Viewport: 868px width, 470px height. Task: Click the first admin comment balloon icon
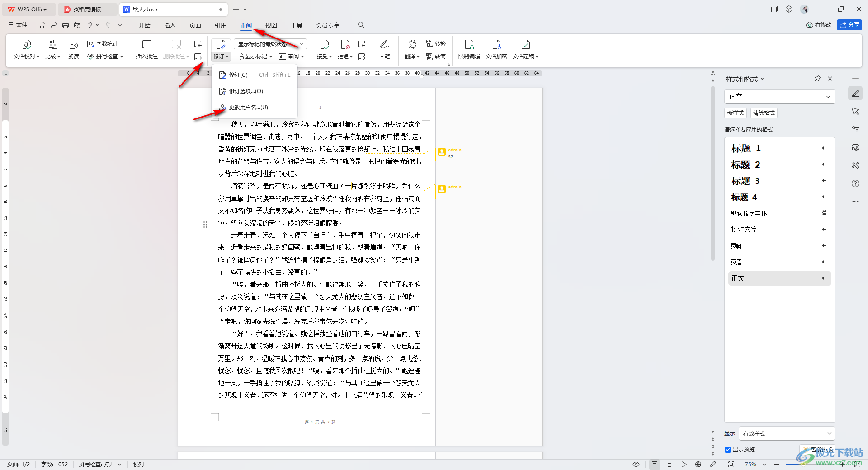442,152
